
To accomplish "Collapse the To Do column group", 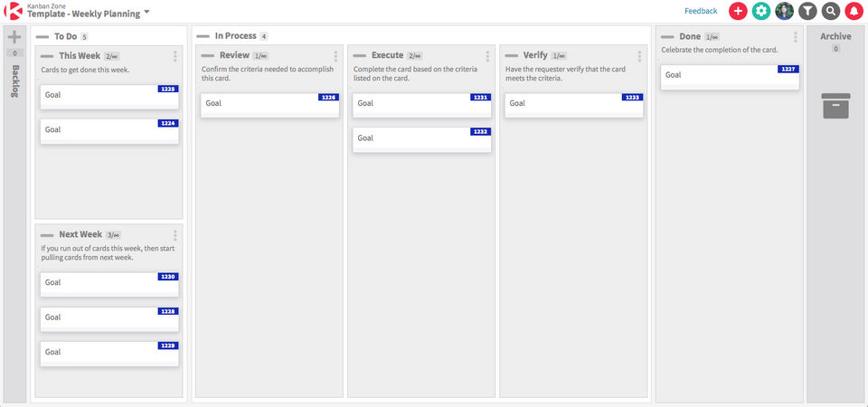I will [x=42, y=37].
